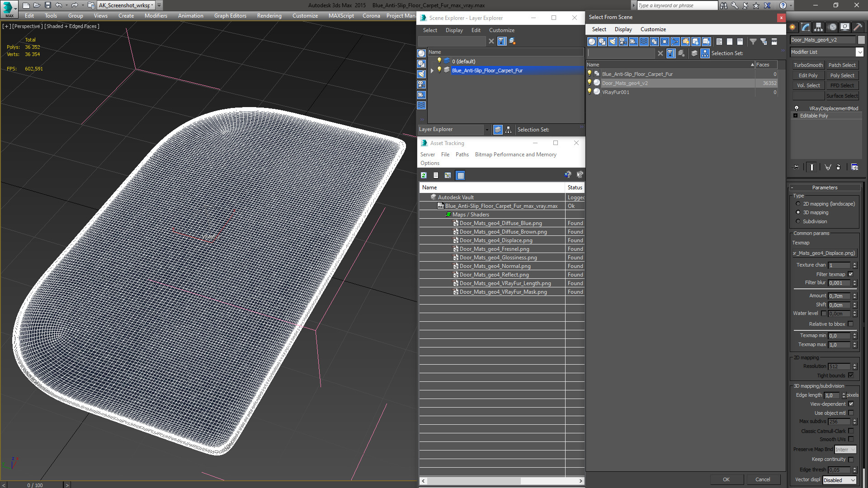
Task: Expand Blue_Anti-Slip_Floor_Carpet_Fur layer tree arrow
Action: tap(432, 70)
